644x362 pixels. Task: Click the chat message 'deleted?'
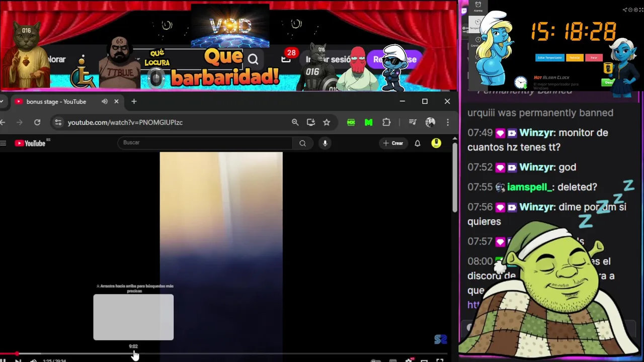coord(577,187)
